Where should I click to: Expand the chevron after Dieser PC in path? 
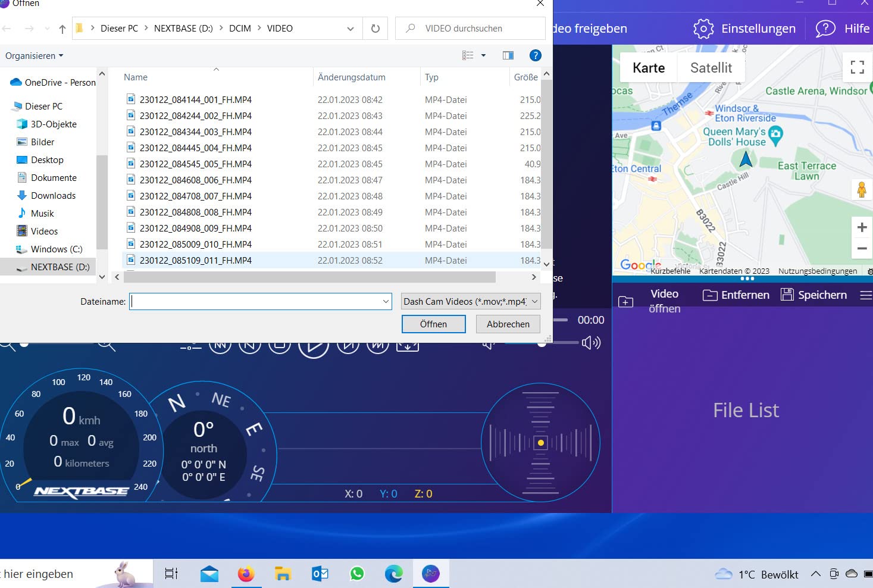click(x=146, y=29)
